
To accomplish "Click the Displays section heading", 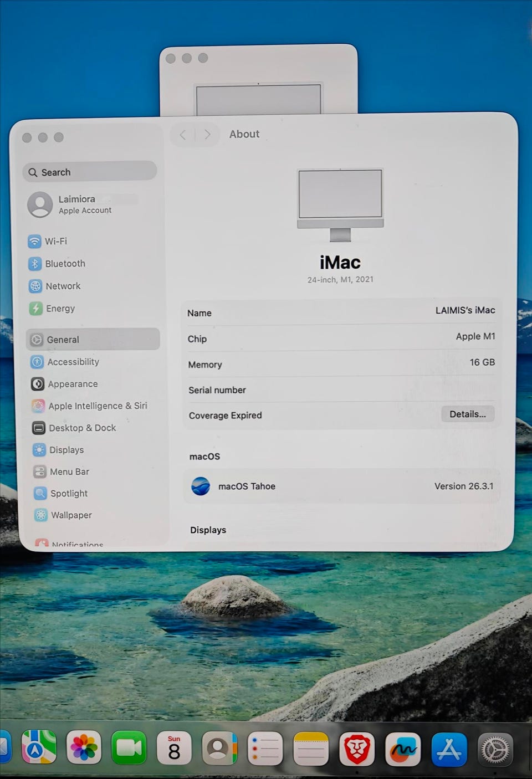I will [208, 530].
